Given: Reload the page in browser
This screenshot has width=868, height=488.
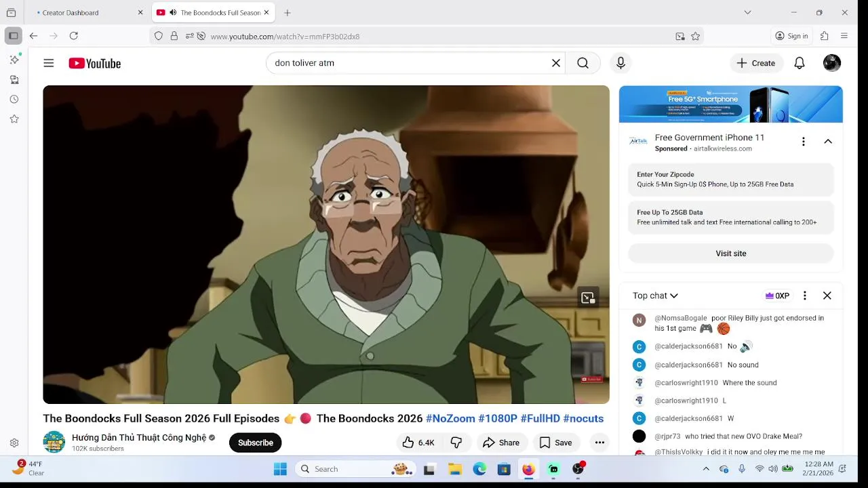Looking at the screenshot, I should [74, 36].
